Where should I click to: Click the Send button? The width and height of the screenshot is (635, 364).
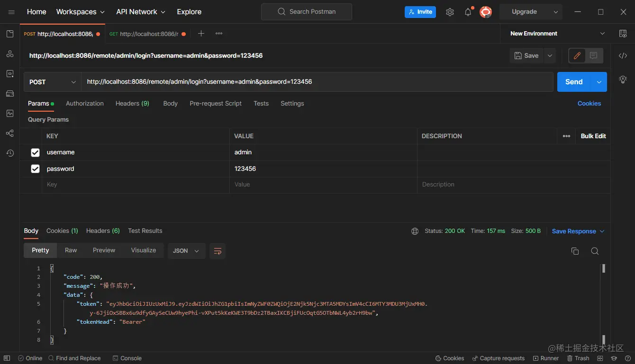[x=574, y=82]
